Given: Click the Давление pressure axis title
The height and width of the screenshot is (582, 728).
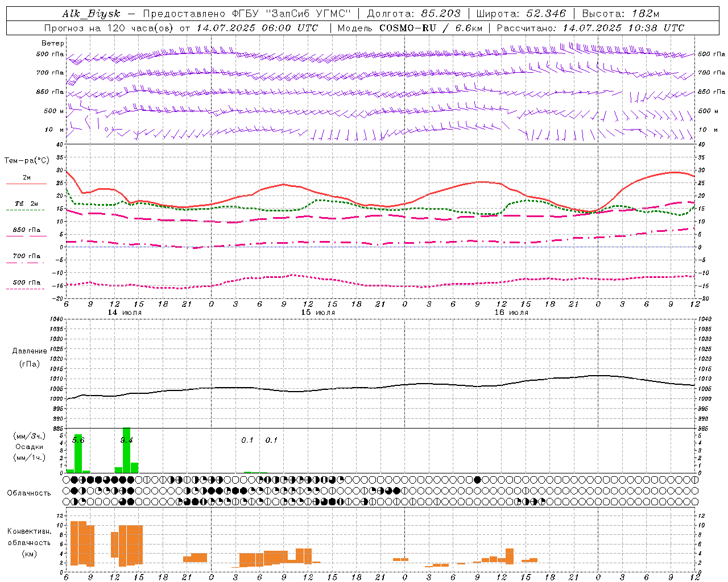Looking at the screenshot, I should coord(29,351).
